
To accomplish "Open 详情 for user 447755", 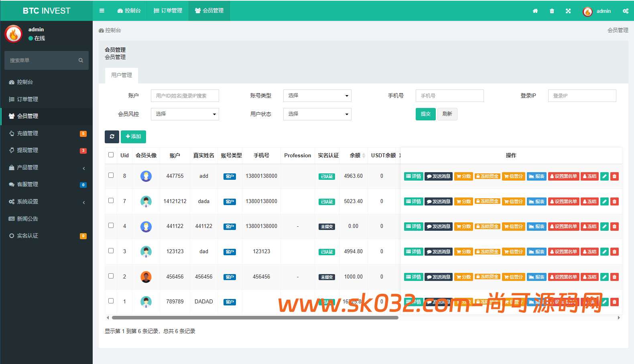I will coord(414,176).
